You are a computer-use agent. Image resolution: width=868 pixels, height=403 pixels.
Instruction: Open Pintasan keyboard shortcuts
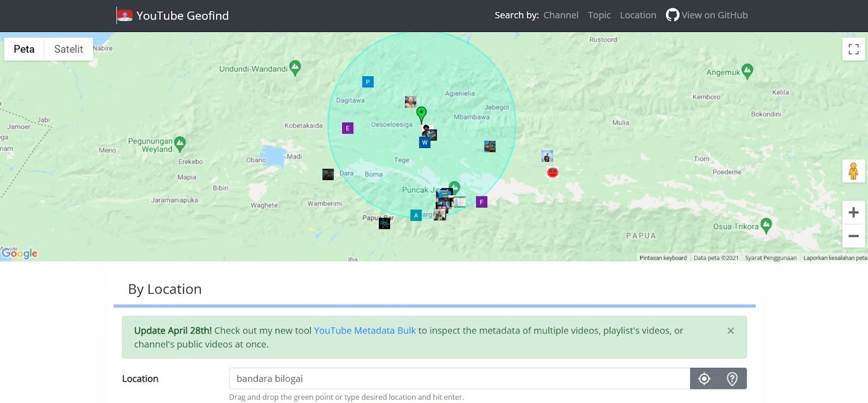(x=663, y=258)
